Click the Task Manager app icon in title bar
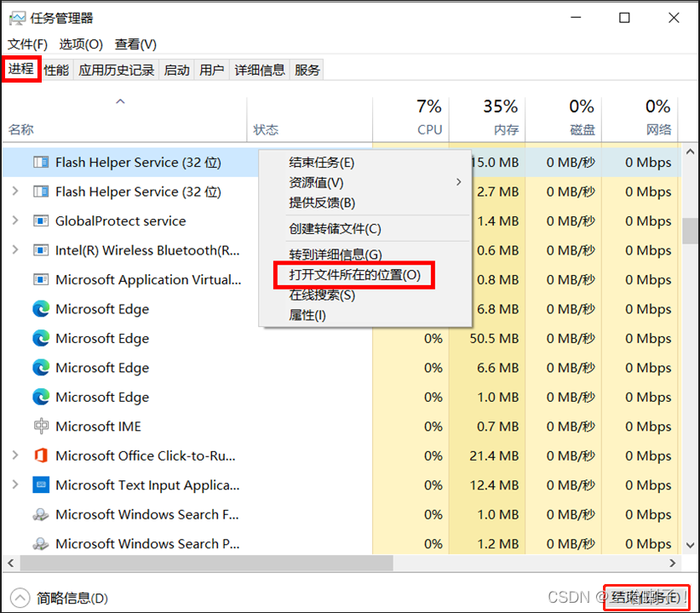 coord(17,19)
